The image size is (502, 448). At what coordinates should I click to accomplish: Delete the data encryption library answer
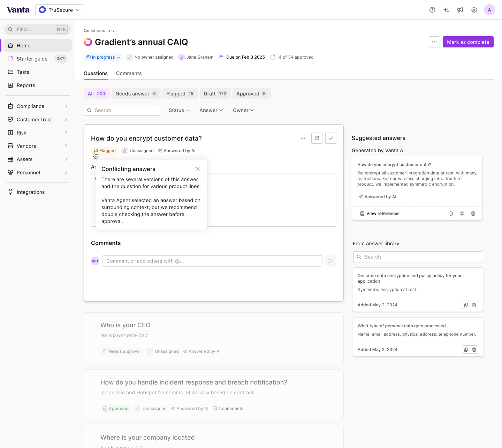tap(474, 305)
